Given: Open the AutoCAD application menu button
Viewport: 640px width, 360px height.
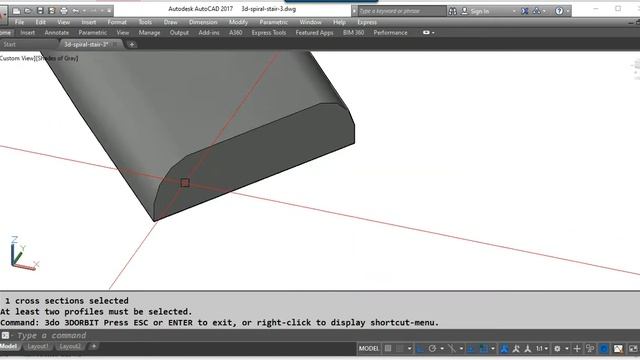Looking at the screenshot, I should [3, 16].
